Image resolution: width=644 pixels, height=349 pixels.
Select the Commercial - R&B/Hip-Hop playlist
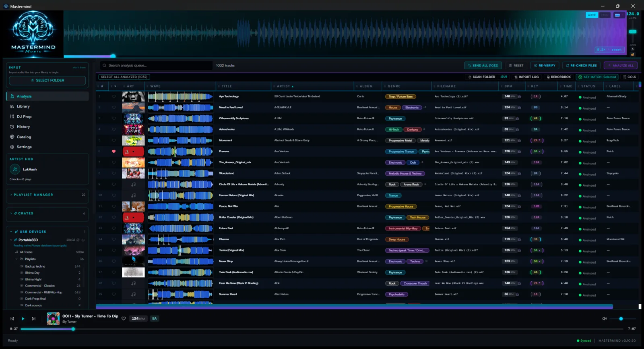click(x=50, y=292)
